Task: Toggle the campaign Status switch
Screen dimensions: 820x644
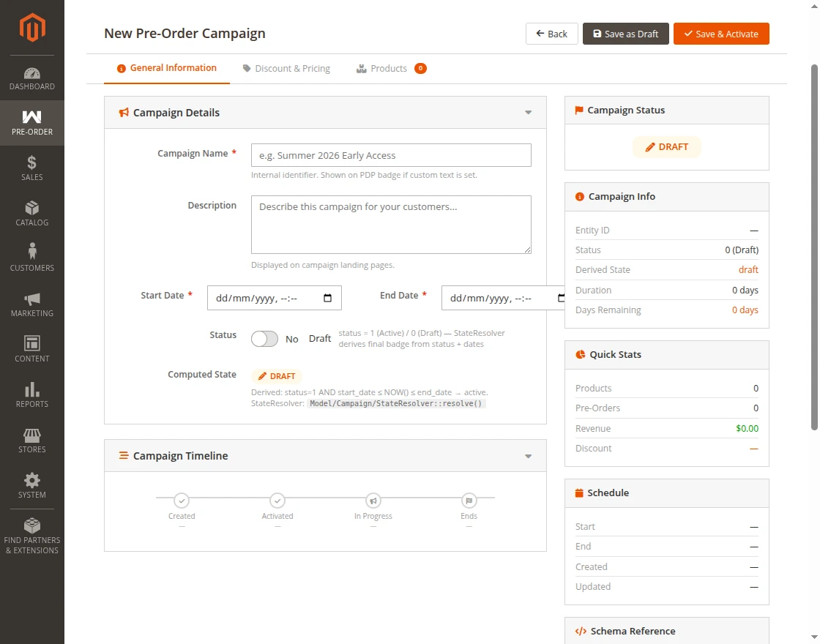Action: point(264,339)
